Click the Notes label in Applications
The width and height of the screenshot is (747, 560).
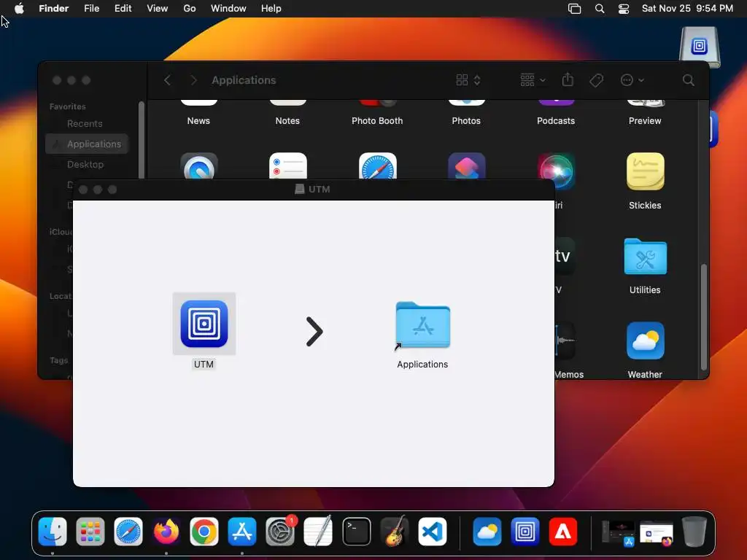[287, 121]
